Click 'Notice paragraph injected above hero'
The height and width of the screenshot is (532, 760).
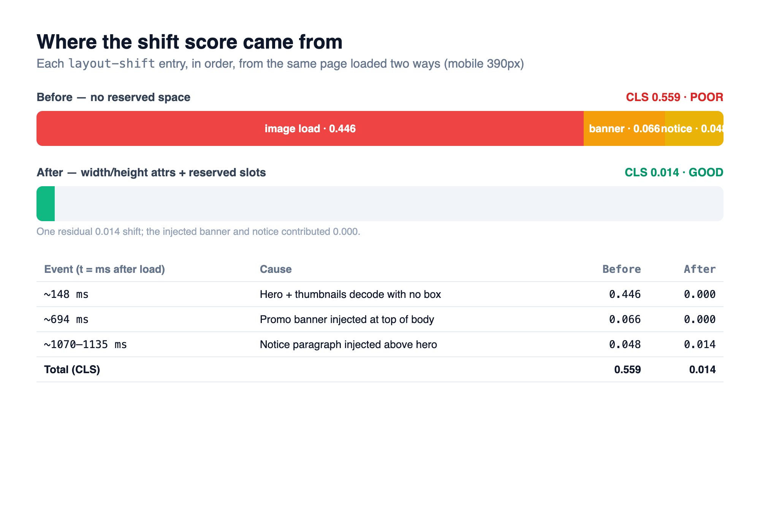348,345
